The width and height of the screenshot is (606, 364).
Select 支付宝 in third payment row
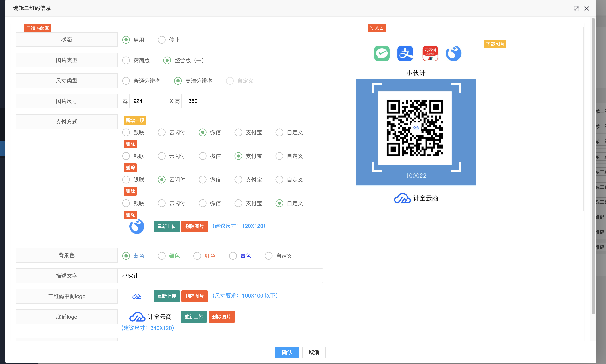(238, 180)
